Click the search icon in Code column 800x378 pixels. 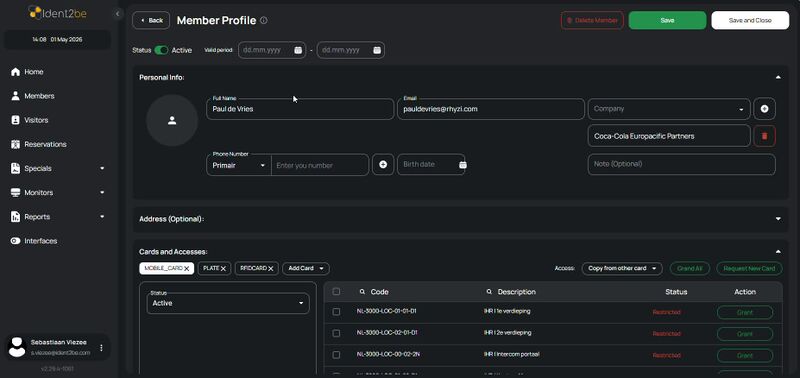pos(362,292)
